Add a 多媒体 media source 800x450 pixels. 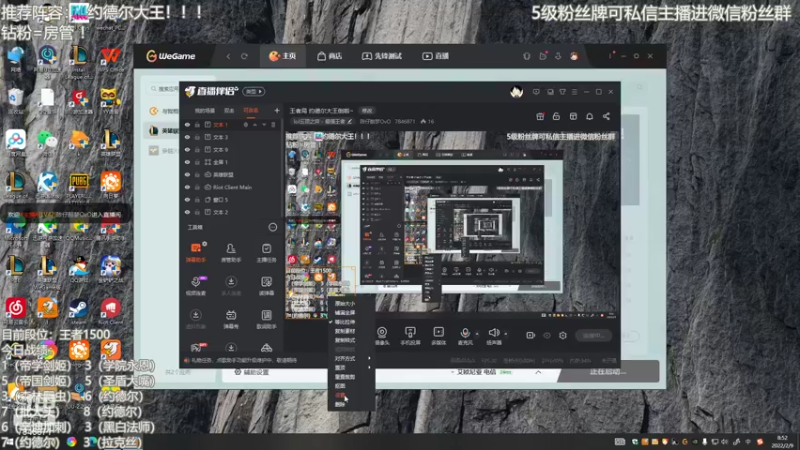(x=438, y=336)
